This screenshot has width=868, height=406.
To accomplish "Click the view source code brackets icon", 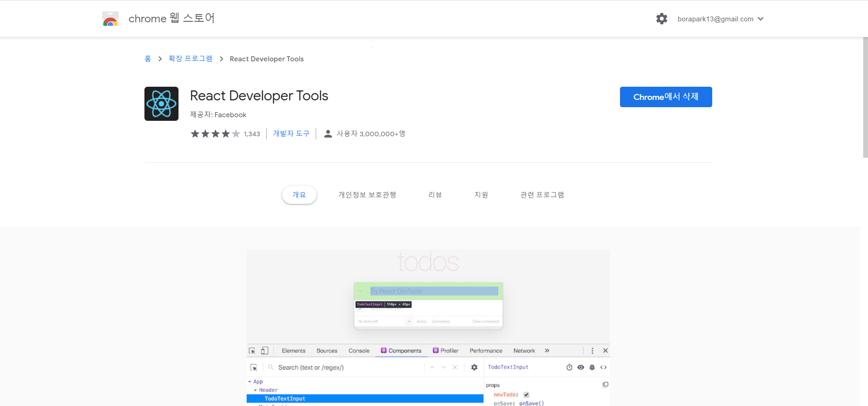I will coord(603,367).
